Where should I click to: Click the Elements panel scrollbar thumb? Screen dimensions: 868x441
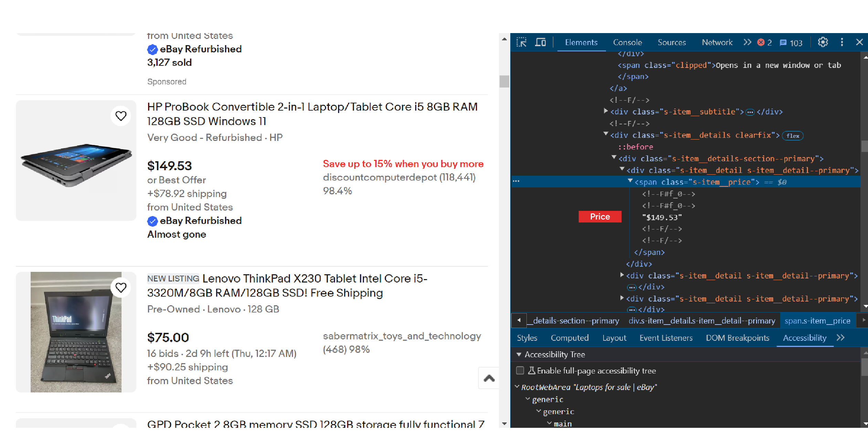[864, 146]
